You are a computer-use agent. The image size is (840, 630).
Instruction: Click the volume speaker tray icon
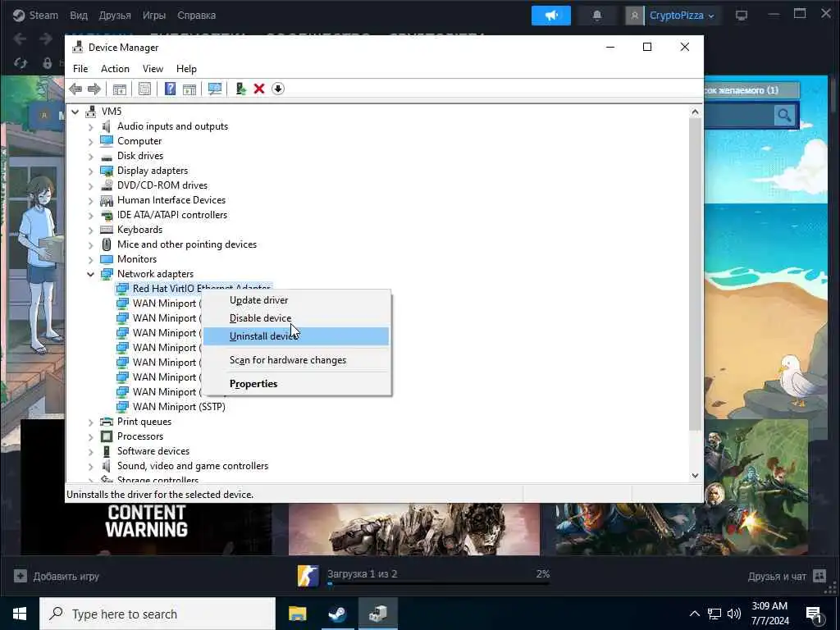(x=734, y=614)
